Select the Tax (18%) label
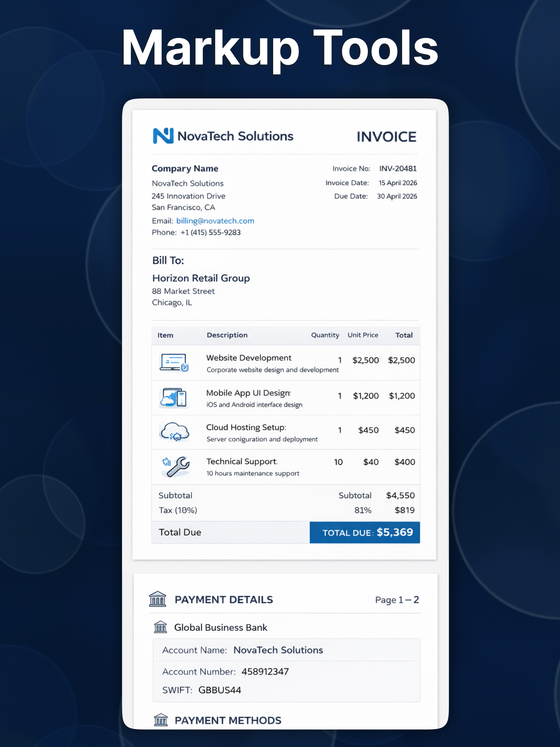Screen dimensions: 560x747 pos(178,510)
